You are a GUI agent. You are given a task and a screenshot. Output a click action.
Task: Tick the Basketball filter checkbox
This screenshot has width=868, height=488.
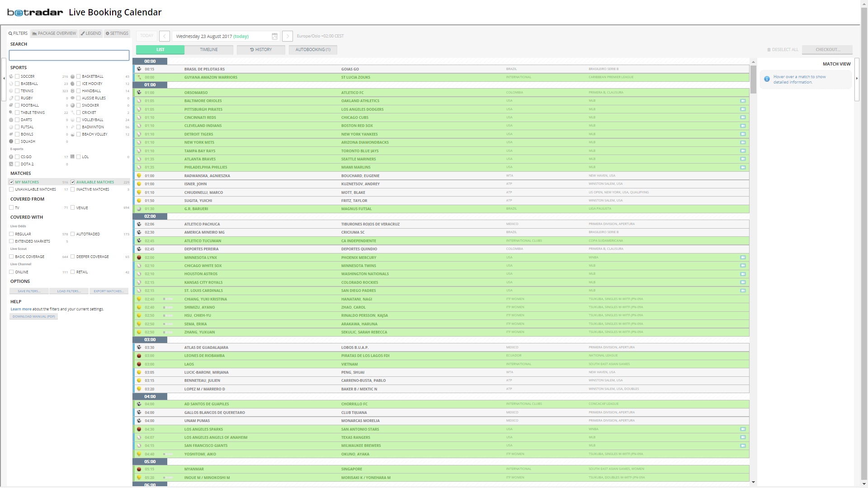[x=79, y=76]
